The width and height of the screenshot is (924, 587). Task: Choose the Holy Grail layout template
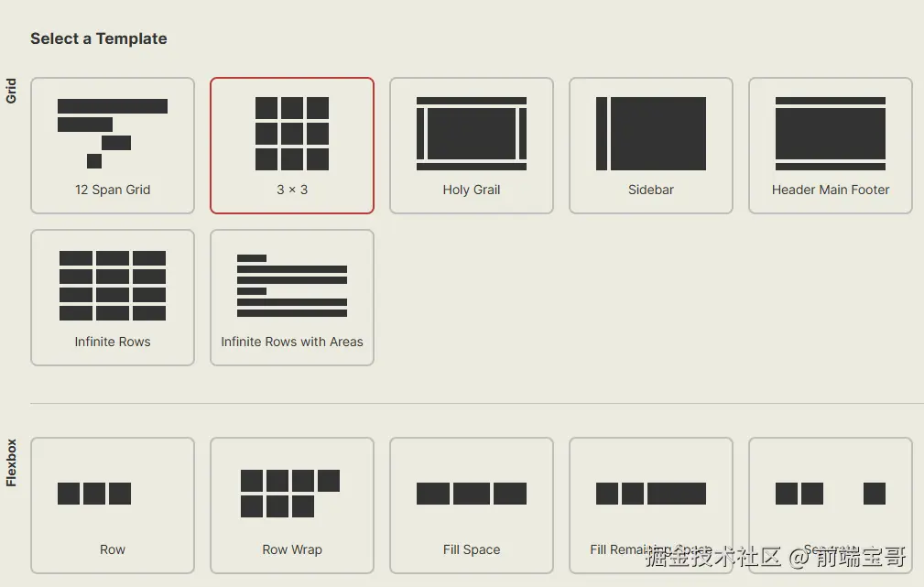click(x=471, y=145)
